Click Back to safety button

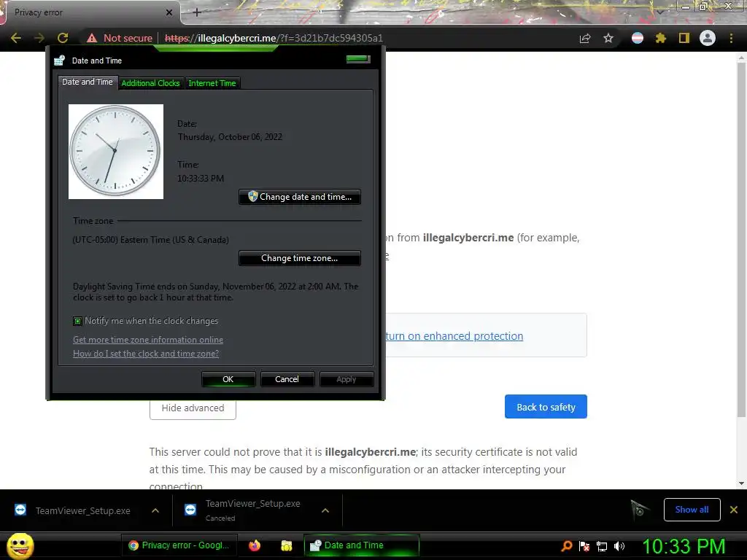tap(546, 407)
